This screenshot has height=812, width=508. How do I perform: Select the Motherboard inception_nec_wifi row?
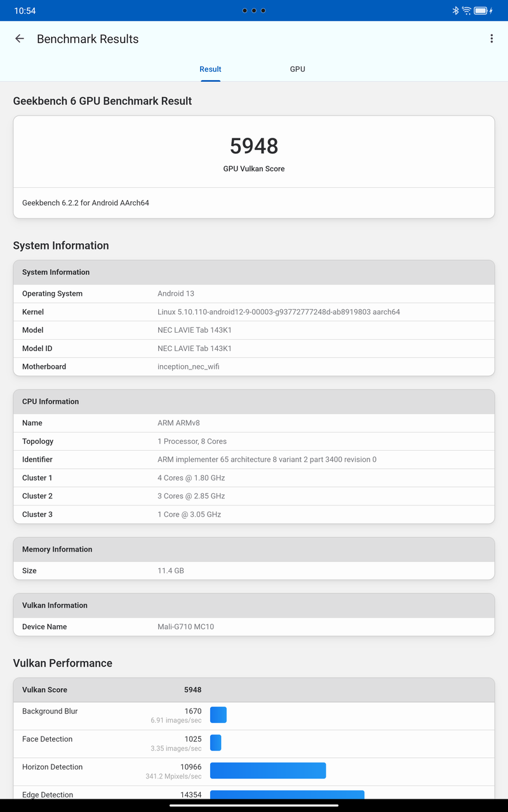254,366
